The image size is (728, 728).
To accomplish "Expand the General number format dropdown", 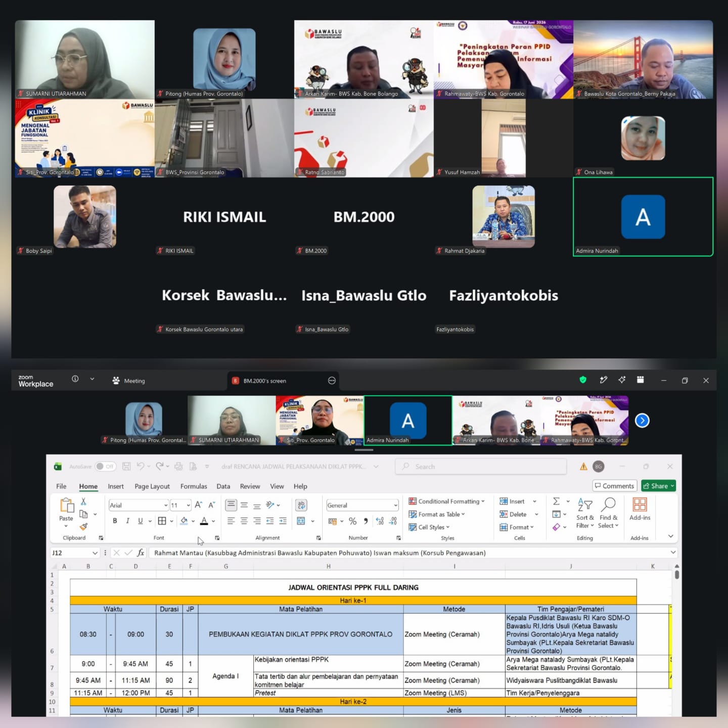I will [x=395, y=505].
